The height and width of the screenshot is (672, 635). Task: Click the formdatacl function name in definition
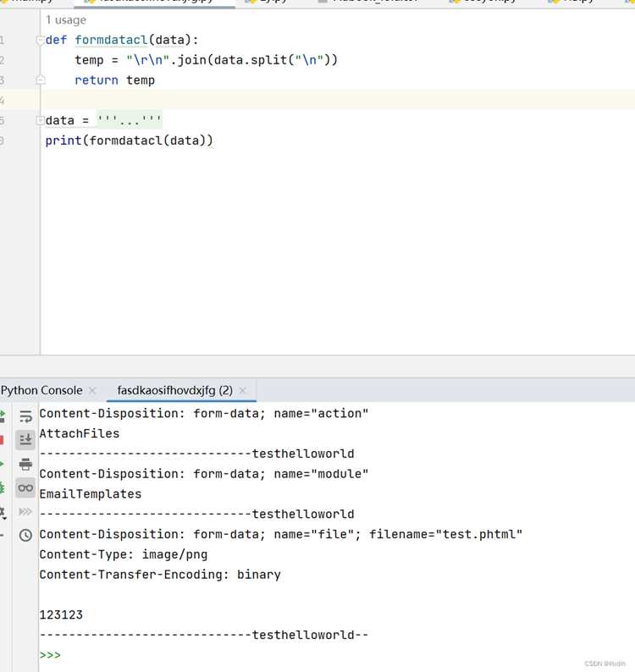click(x=111, y=40)
